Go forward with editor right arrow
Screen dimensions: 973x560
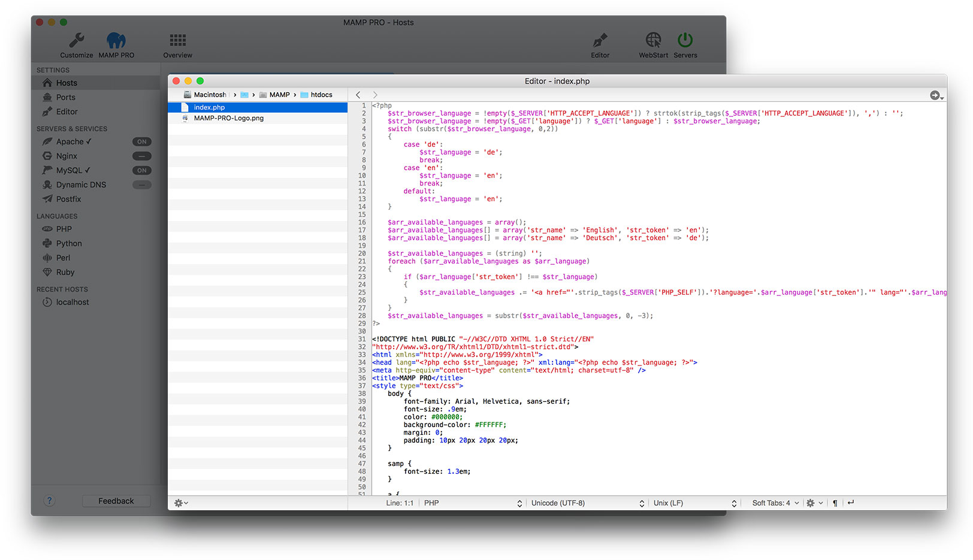coord(375,95)
